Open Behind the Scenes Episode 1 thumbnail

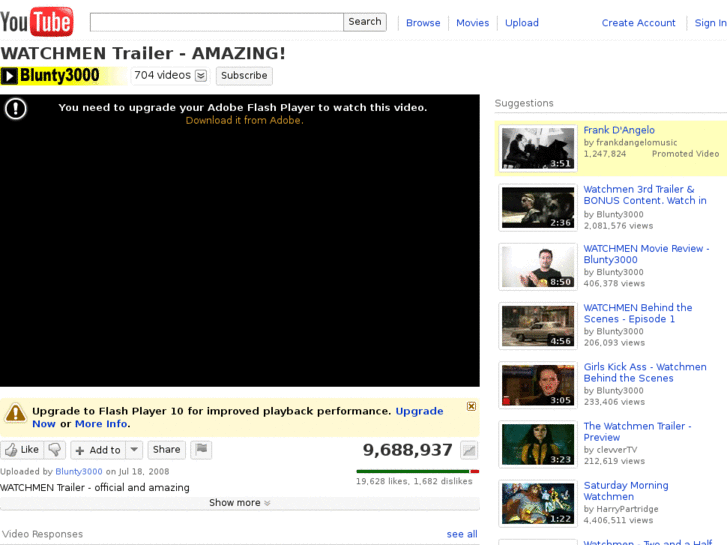(538, 326)
